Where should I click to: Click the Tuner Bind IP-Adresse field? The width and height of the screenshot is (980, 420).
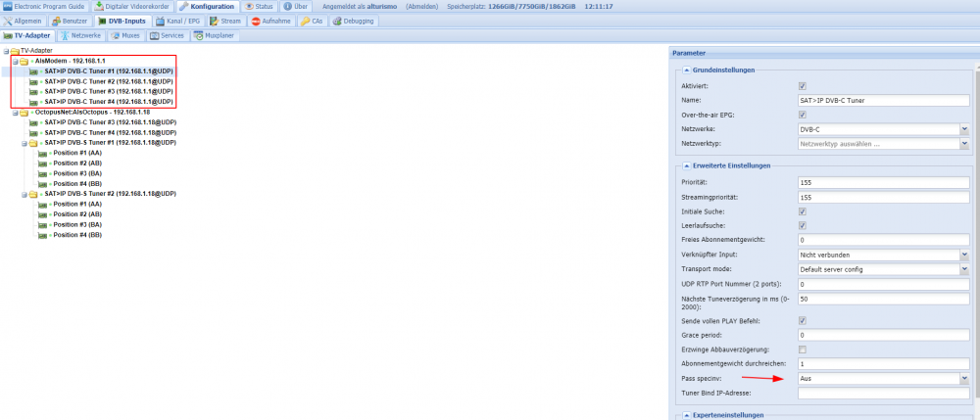pyautogui.click(x=884, y=394)
